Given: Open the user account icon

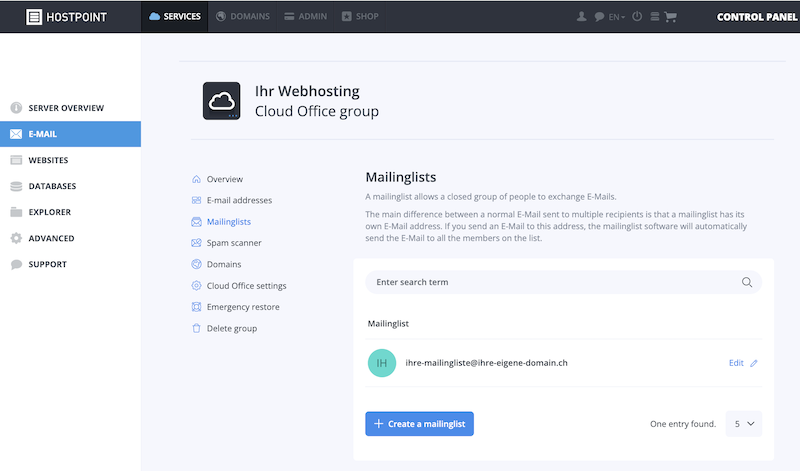Looking at the screenshot, I should pyautogui.click(x=581, y=16).
